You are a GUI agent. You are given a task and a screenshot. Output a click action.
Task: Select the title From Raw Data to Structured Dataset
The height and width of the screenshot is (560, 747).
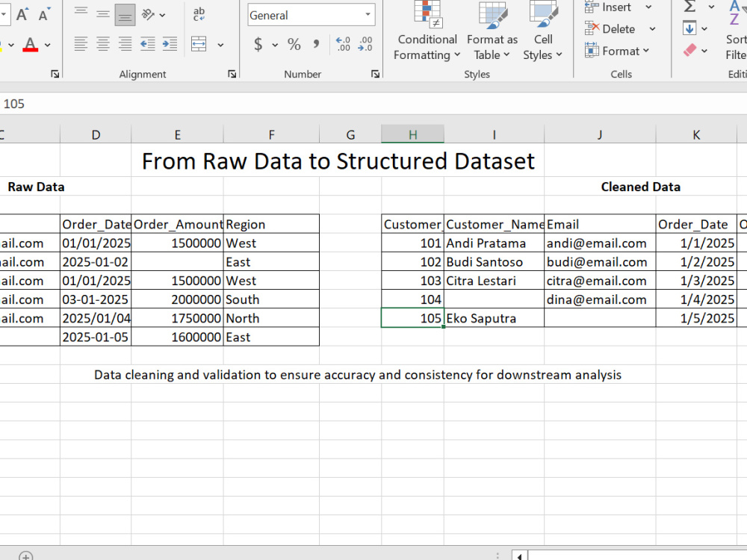click(338, 161)
